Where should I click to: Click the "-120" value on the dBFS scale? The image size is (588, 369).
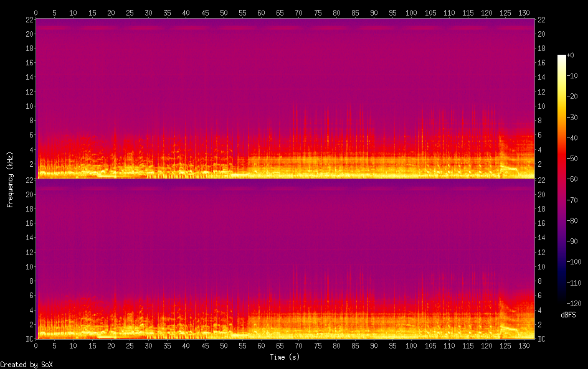[x=574, y=304]
